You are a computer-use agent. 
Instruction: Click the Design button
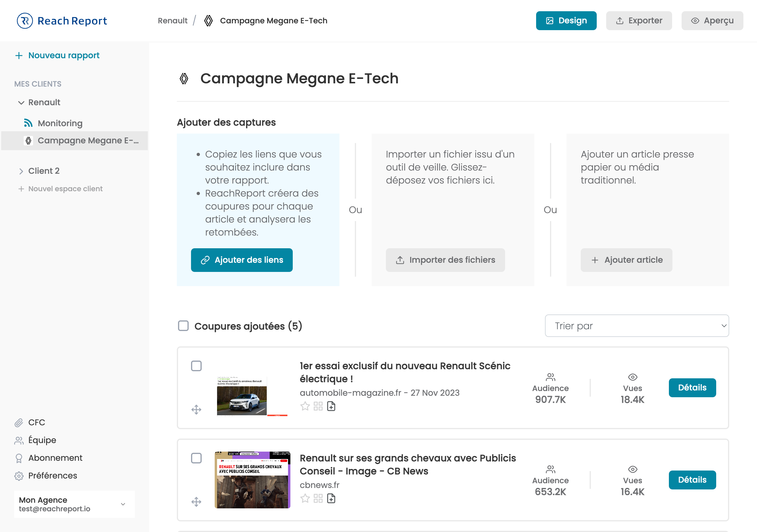point(566,21)
